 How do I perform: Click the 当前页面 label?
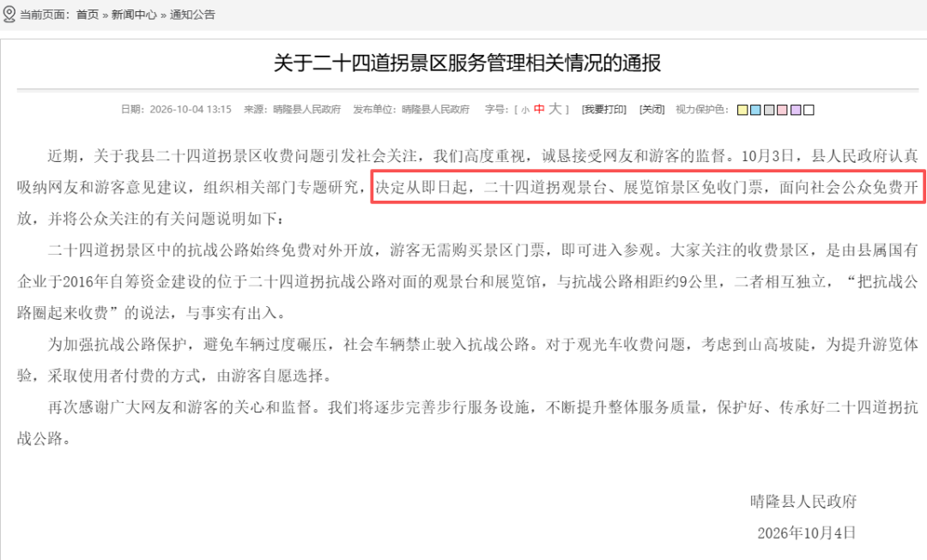pos(45,15)
